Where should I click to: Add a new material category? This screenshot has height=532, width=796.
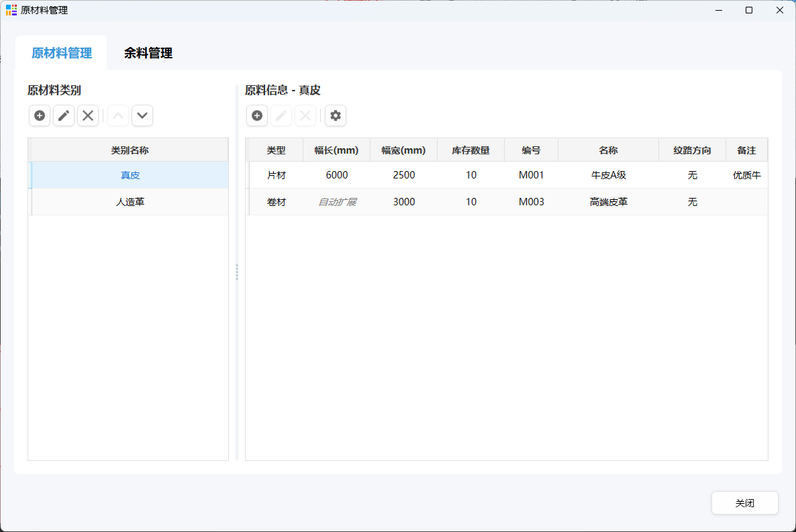point(39,115)
